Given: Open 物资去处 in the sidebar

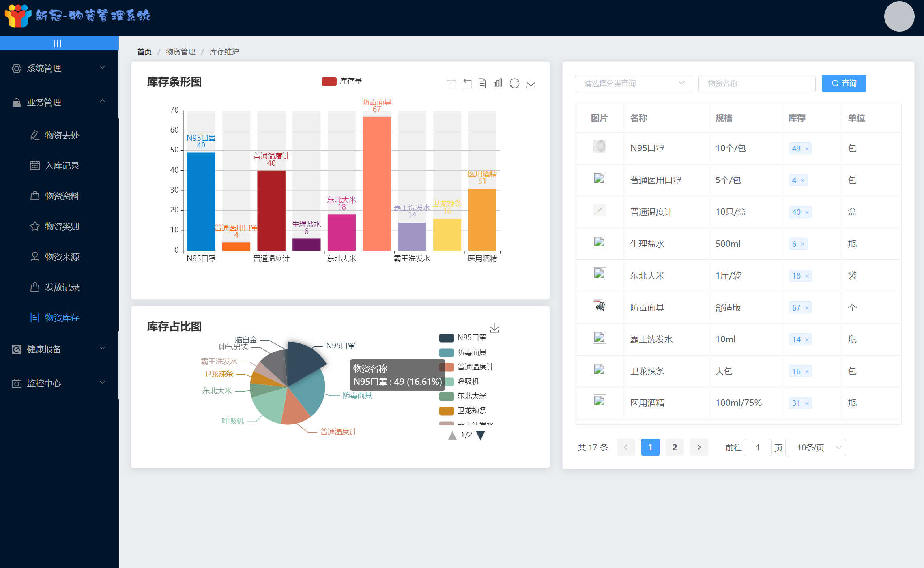Looking at the screenshot, I should 59,135.
